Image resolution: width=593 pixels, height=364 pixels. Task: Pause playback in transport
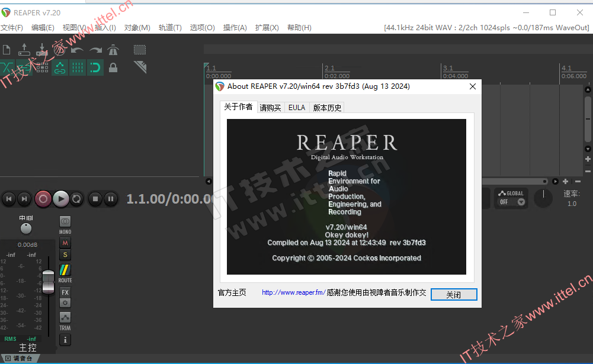111,199
